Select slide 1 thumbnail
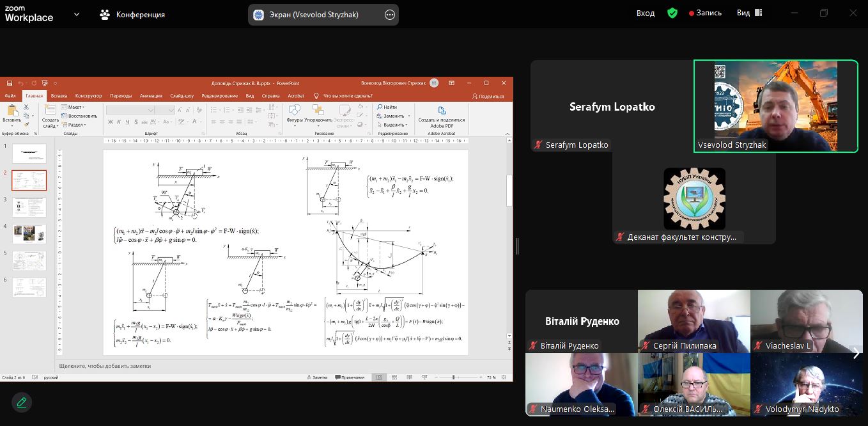868x426 pixels. pos(29,154)
